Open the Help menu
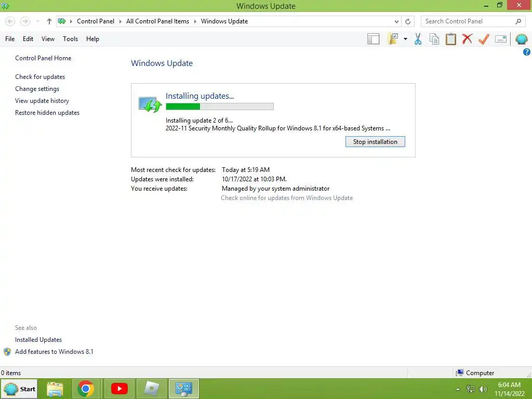 tap(92, 39)
